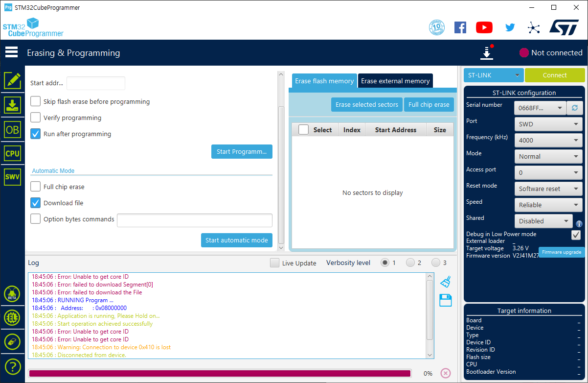Click the Firmware upgrade button
Image resolution: width=588 pixels, height=383 pixels.
click(562, 252)
